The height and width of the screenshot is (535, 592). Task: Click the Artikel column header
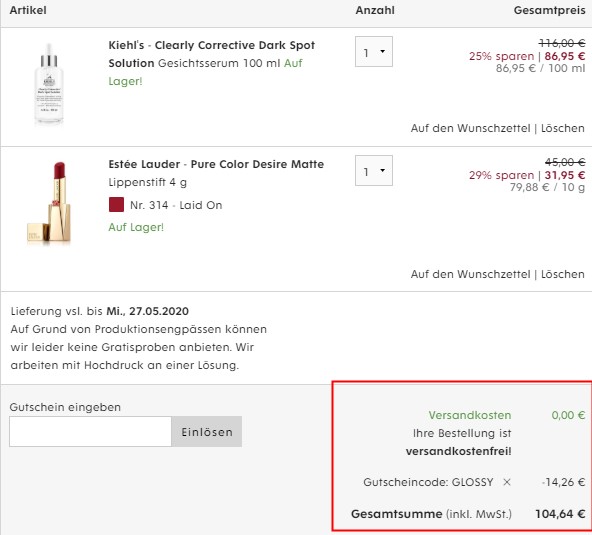point(28,10)
